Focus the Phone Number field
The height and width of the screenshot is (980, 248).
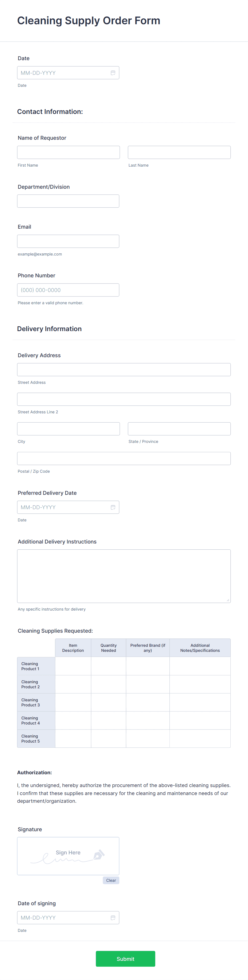pos(68,290)
